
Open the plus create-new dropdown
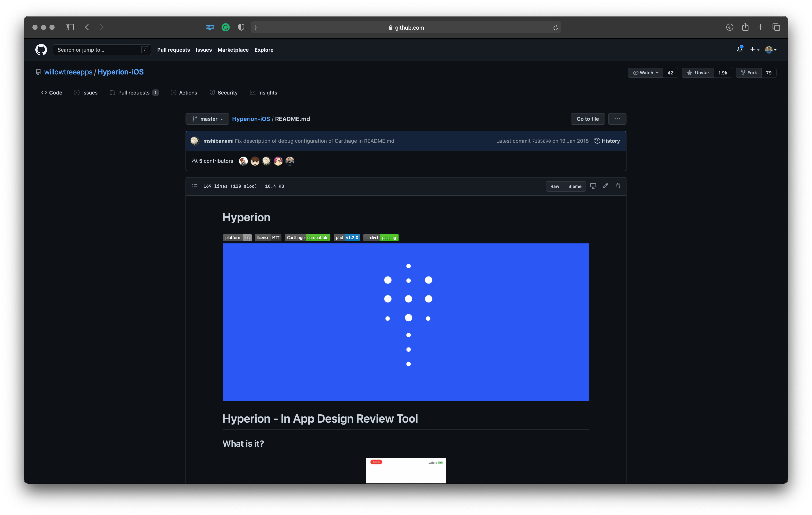755,50
